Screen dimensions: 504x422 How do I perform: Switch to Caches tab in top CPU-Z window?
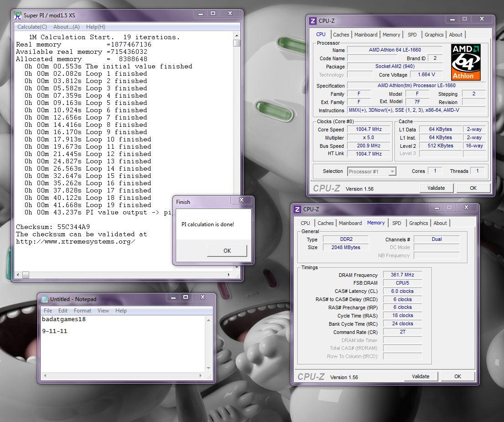click(341, 35)
